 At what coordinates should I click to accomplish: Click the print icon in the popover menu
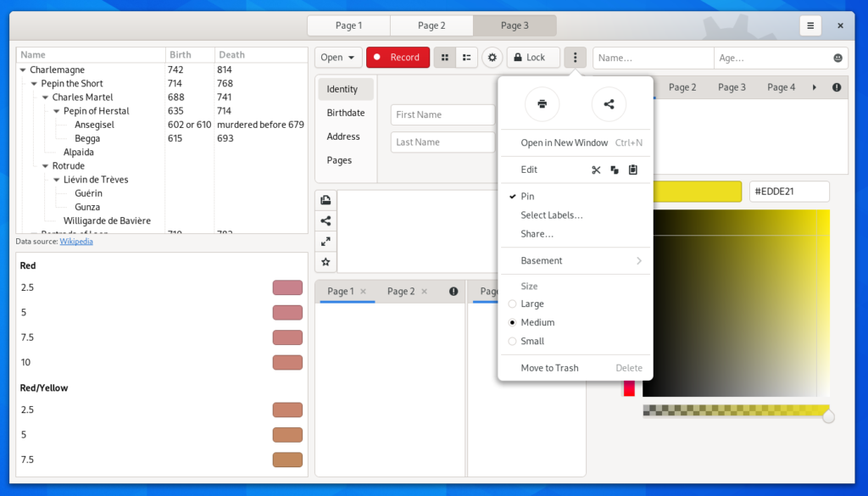(x=542, y=105)
